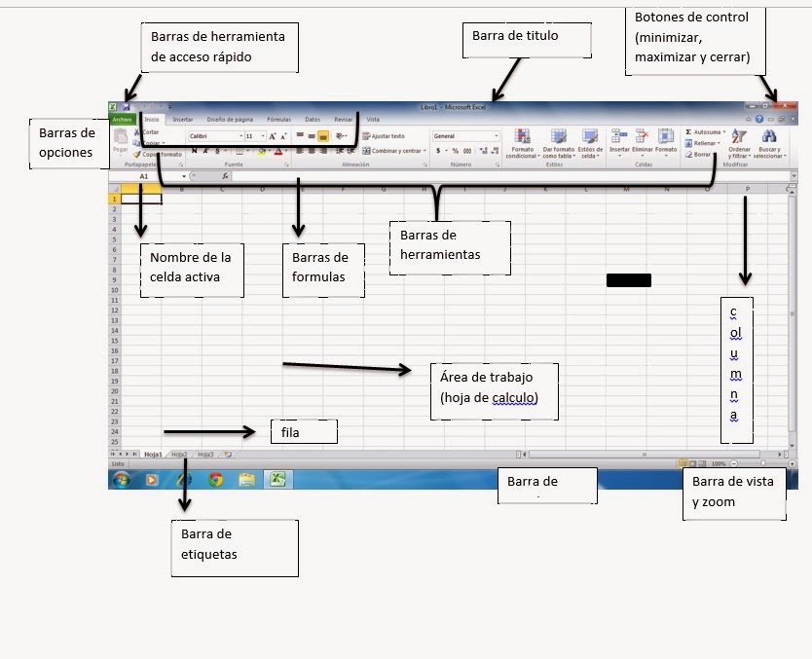Switch to the Fórmulas tab
The height and width of the screenshot is (659, 812).
[x=278, y=119]
